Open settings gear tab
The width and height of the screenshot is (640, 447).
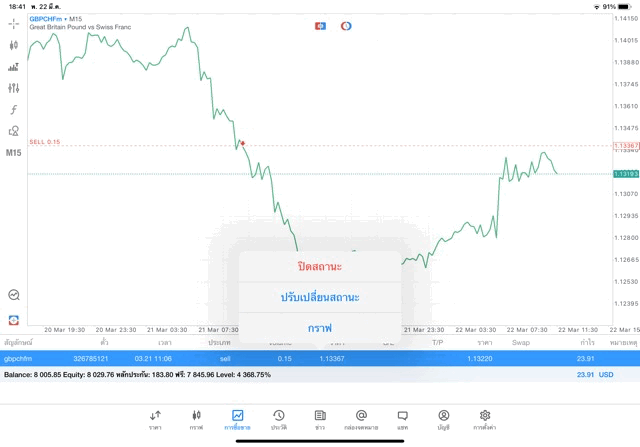point(485,420)
